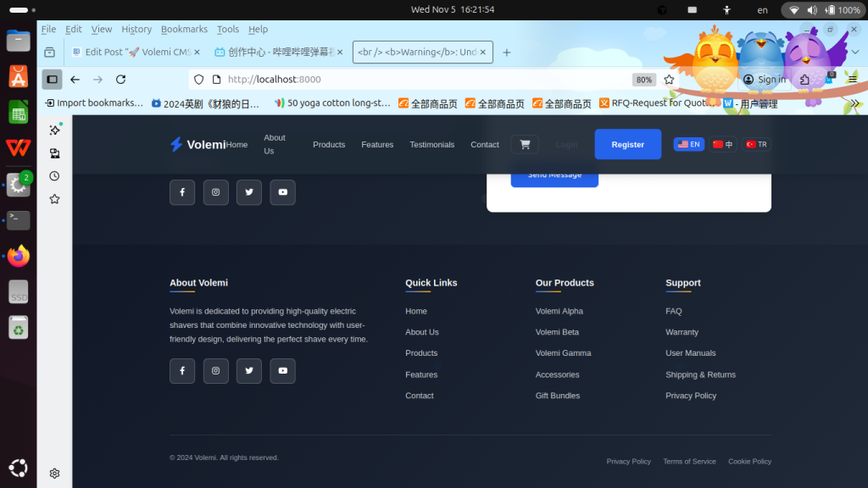Image resolution: width=868 pixels, height=488 pixels.
Task: Switch site language to English (EN)
Action: [x=688, y=145]
